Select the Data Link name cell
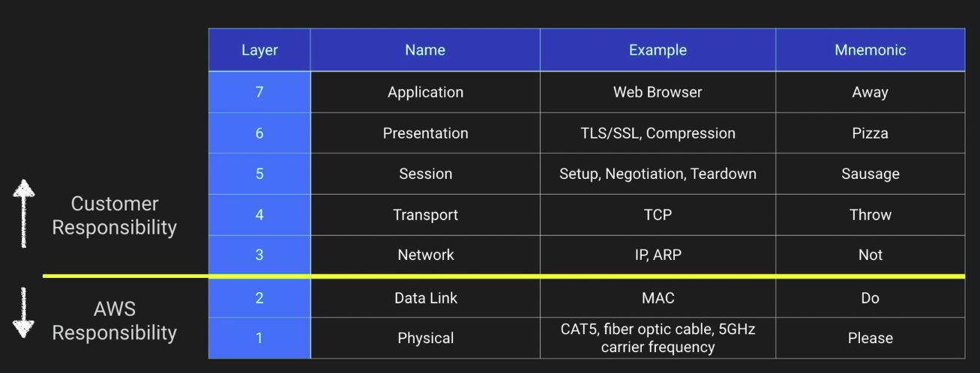The image size is (980, 373). [425, 298]
